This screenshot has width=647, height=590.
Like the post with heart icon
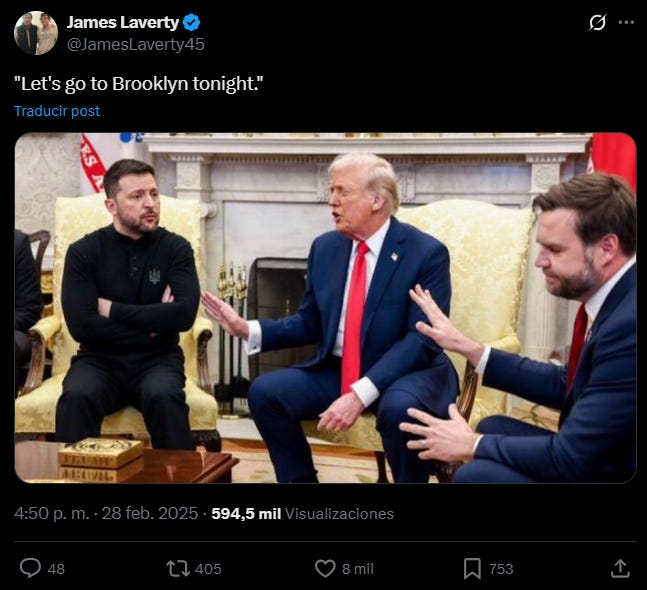tap(325, 569)
